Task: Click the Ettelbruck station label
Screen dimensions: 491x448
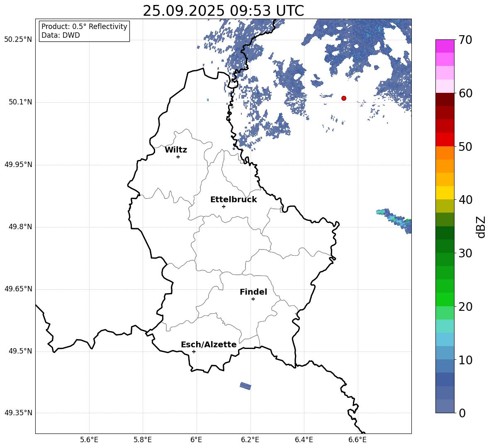Action: point(233,200)
